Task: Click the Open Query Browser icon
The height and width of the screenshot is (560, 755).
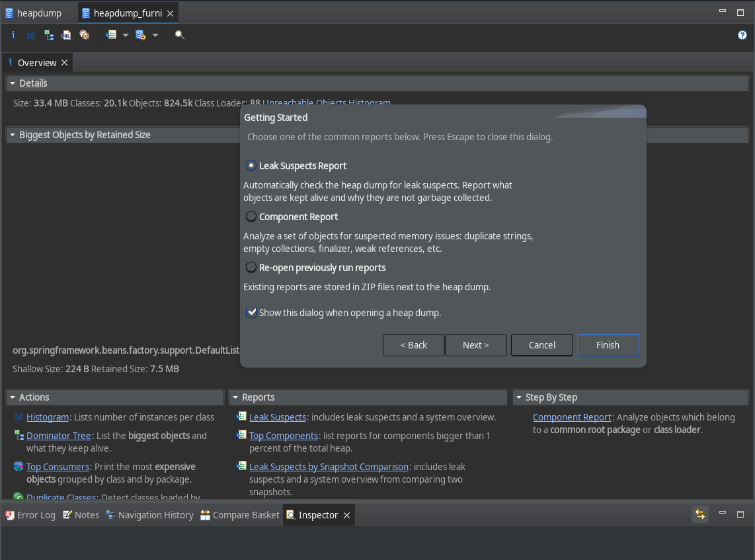Action: click(141, 34)
